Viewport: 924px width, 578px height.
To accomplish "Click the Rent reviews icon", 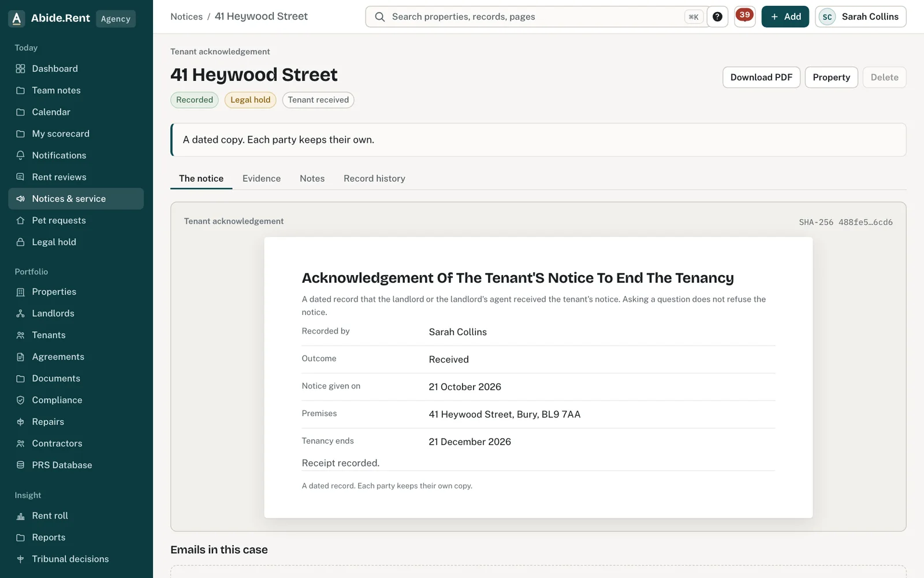I will click(20, 177).
